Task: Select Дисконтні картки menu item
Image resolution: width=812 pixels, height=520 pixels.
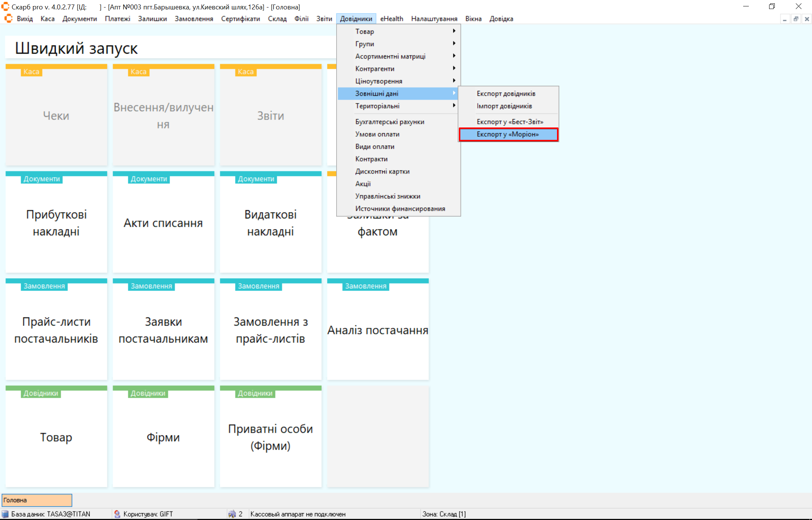Action: [382, 171]
